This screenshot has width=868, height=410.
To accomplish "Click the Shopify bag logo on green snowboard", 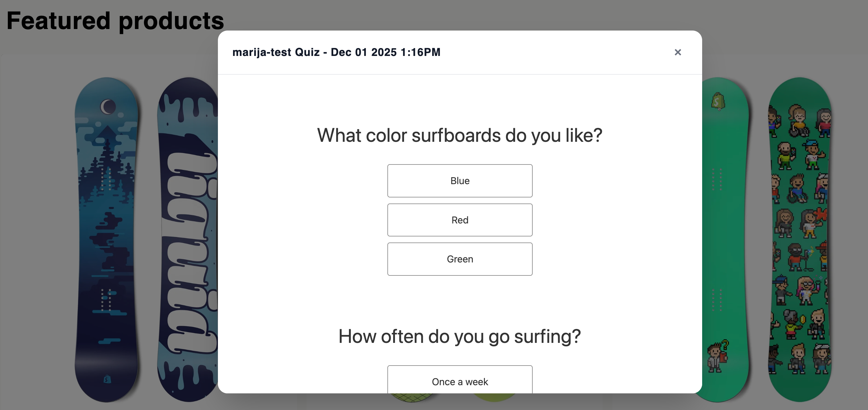I will tap(718, 101).
